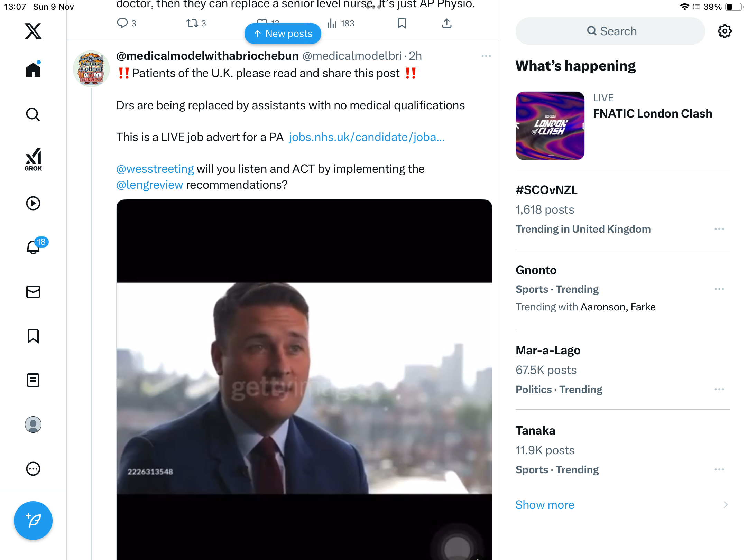Click the Search input field
This screenshot has height=560, width=747.
point(610,31)
